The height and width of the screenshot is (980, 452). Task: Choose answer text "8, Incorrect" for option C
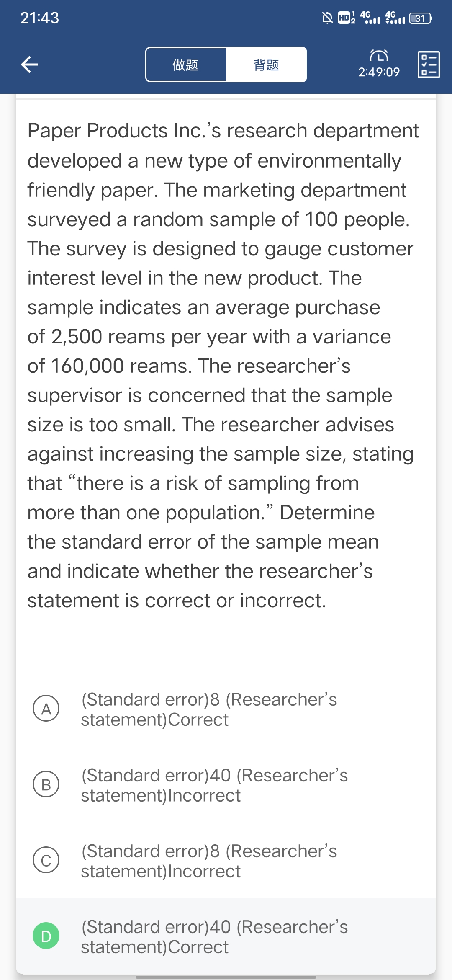click(208, 861)
